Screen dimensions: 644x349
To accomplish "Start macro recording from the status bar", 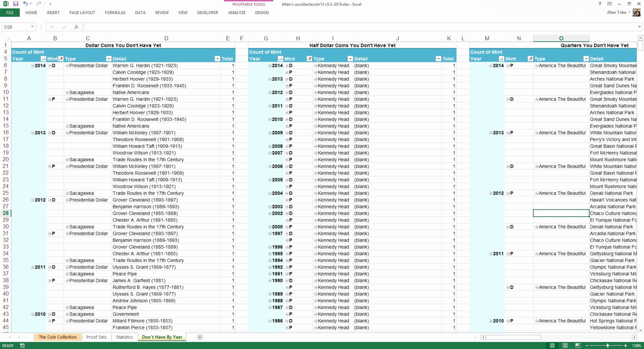I will 22,345.
